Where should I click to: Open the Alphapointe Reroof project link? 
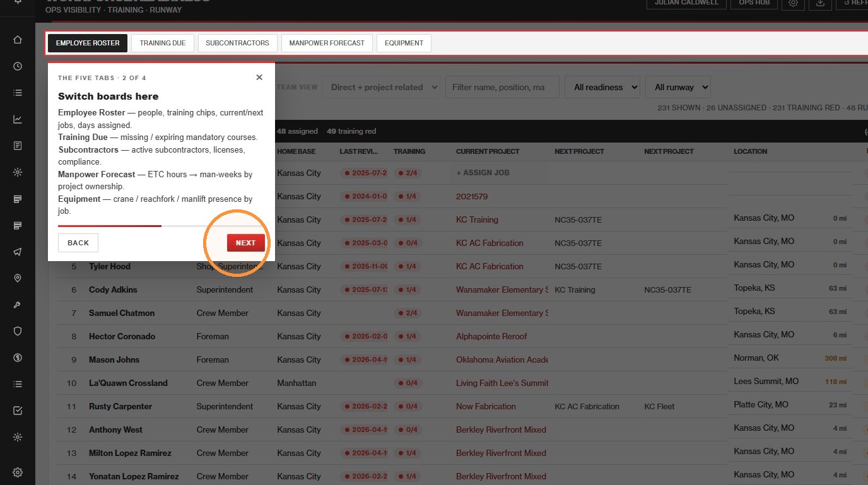(x=491, y=336)
